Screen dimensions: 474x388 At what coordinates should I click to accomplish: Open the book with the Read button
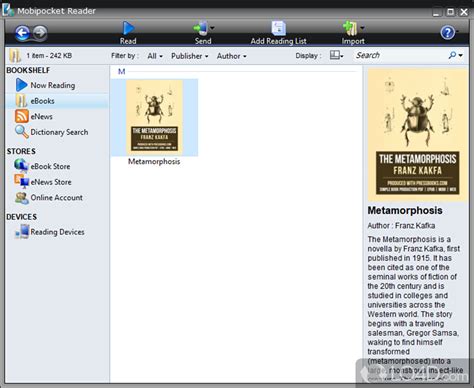click(128, 33)
